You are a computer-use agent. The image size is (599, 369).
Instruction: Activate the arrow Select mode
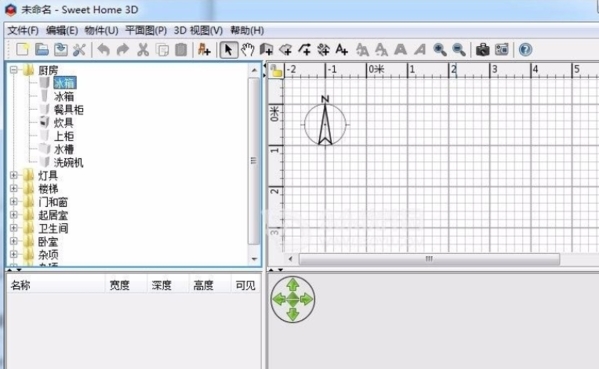point(229,50)
